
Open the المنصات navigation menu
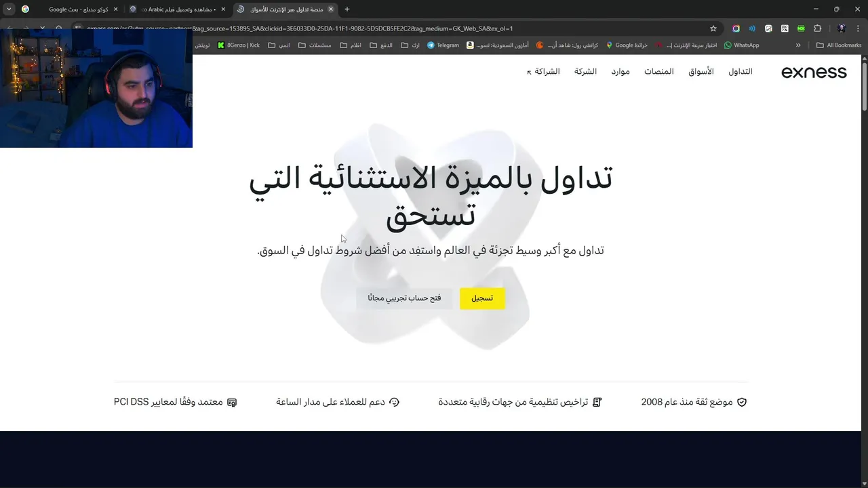[659, 72]
